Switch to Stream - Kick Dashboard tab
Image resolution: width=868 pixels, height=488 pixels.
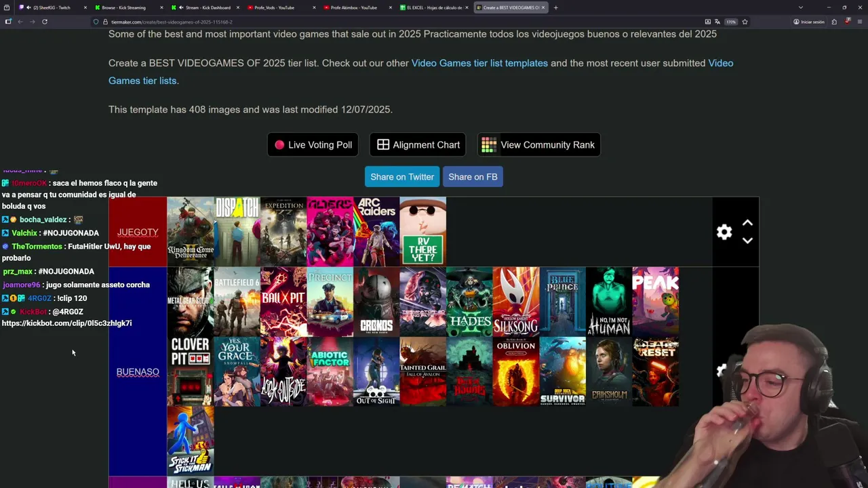(205, 7)
